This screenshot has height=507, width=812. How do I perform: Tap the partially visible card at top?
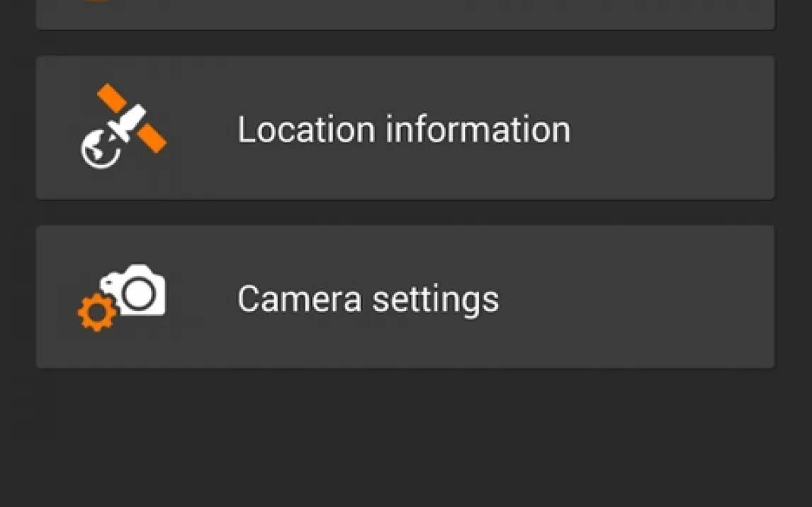405,13
